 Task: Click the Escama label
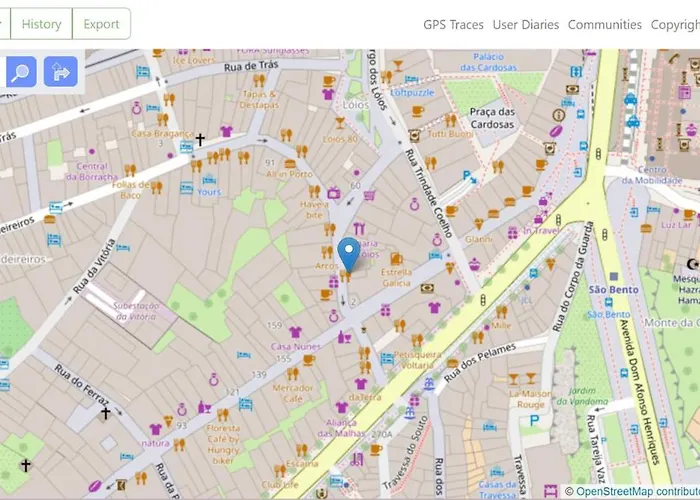pos(302,463)
